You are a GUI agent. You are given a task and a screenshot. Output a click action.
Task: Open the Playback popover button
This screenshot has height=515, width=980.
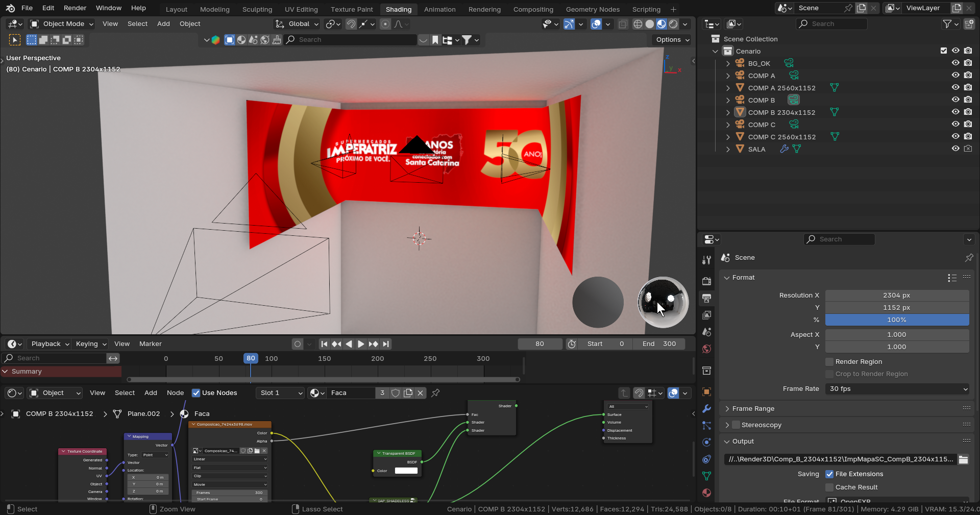click(50, 344)
